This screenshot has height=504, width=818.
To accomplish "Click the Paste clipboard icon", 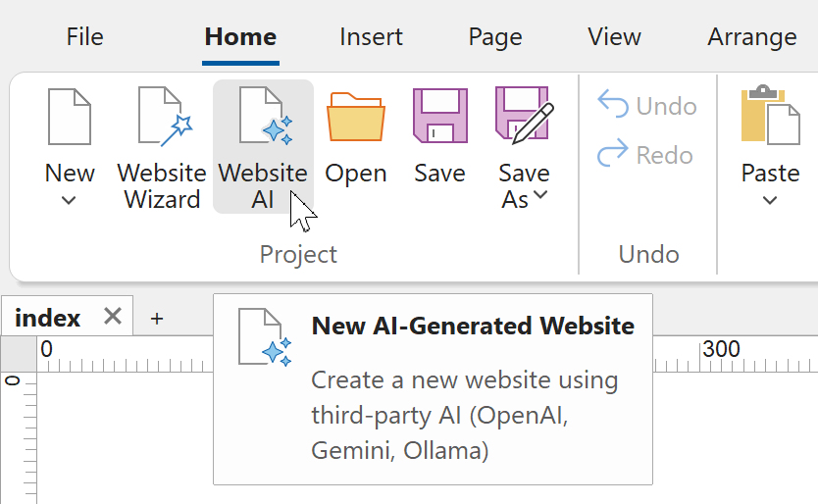I will [770, 117].
